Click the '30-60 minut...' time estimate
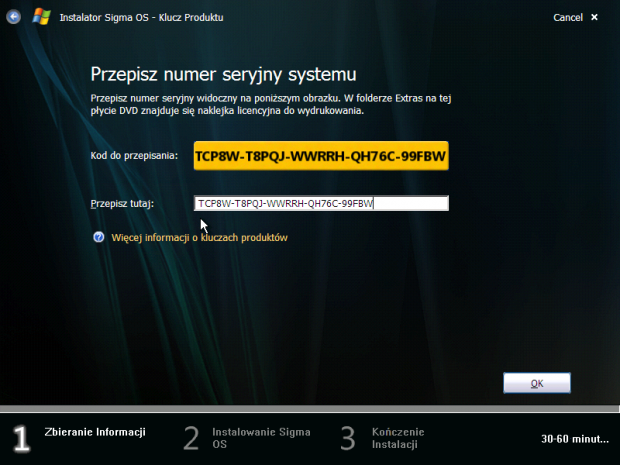Viewport: 620px width, 465px height. tap(575, 439)
